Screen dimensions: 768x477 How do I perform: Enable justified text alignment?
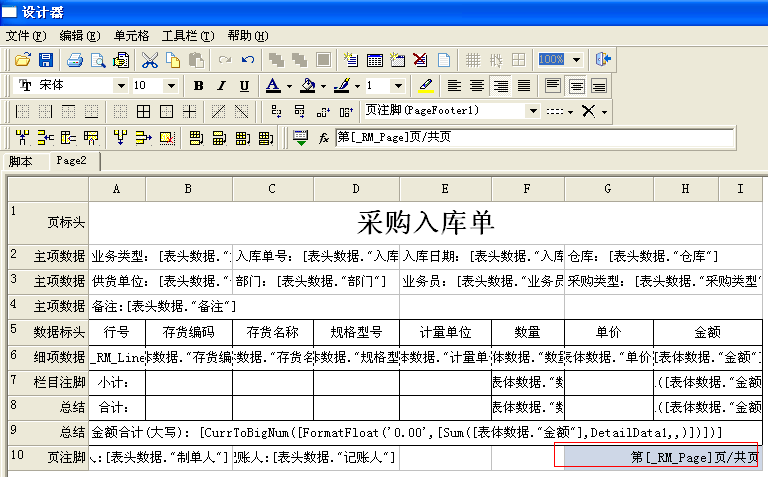coord(524,86)
